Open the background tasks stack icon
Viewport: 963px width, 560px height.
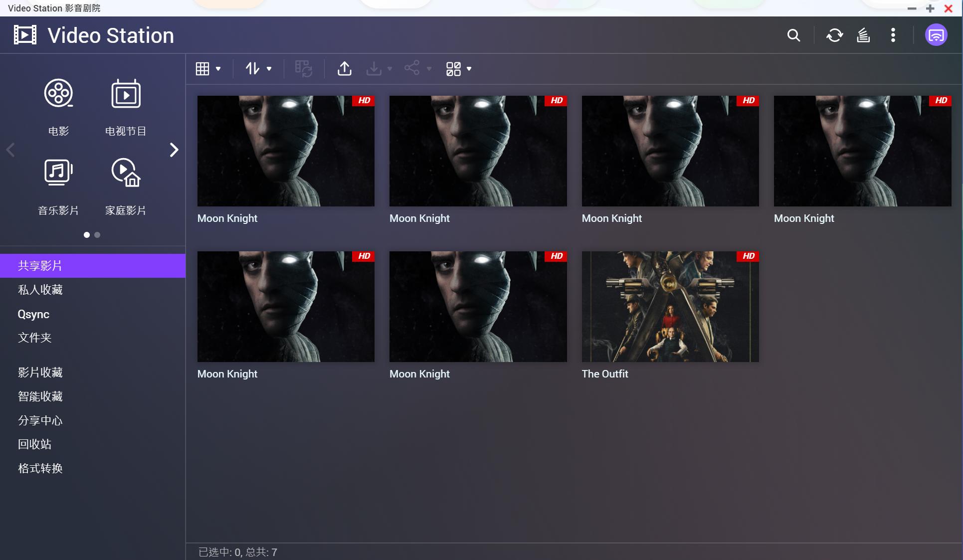(863, 35)
